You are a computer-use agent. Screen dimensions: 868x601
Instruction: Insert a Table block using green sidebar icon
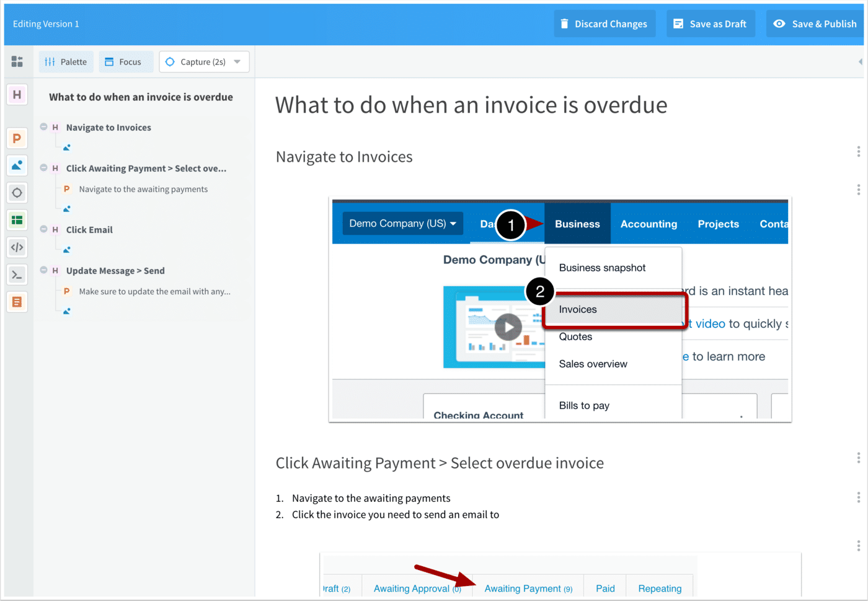click(x=17, y=219)
